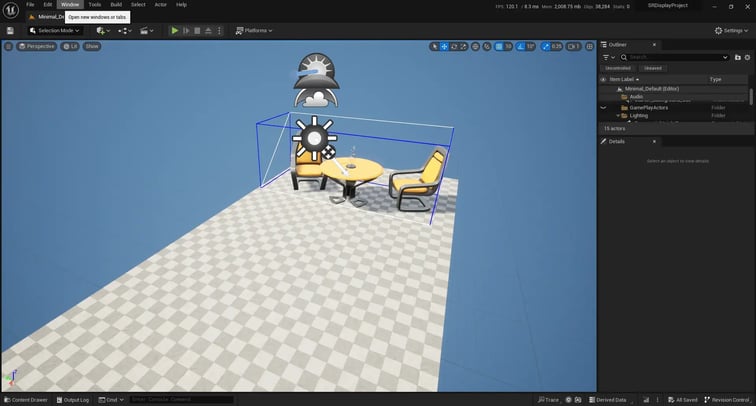The height and width of the screenshot is (406, 756).
Task: Open the Output Log
Action: [x=73, y=400]
